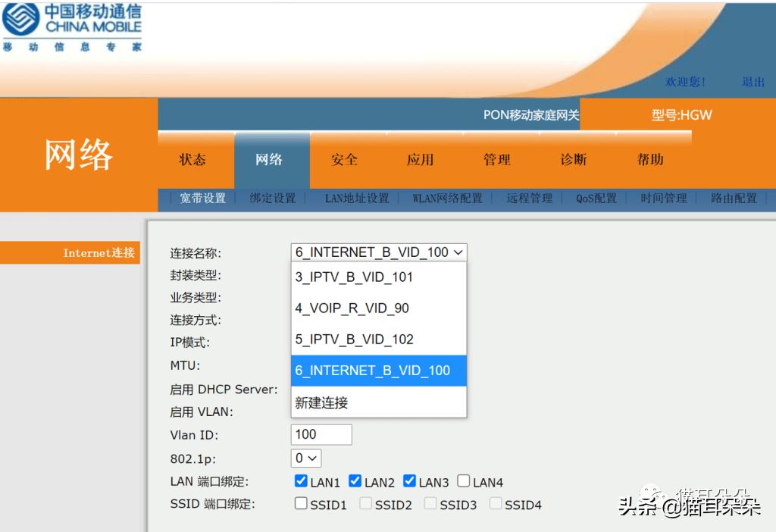This screenshot has width=776, height=532.
Task: Go to the 管理 tab
Action: pyautogui.click(x=497, y=160)
